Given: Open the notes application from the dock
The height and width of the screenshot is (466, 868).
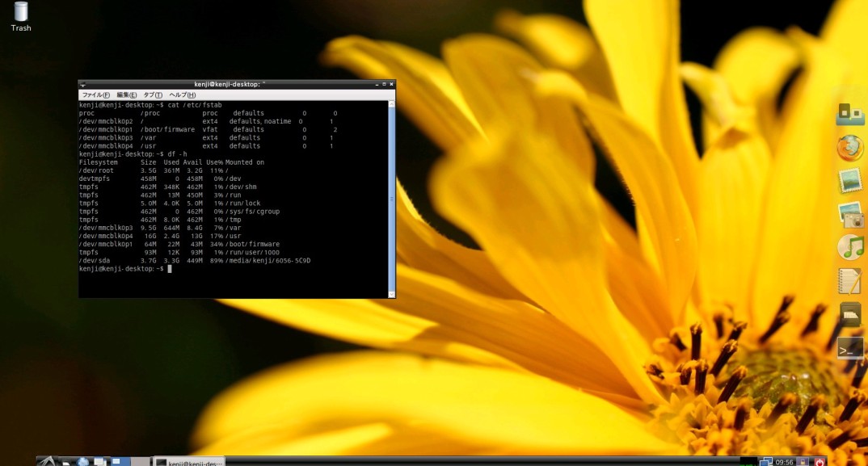Looking at the screenshot, I should pos(849,282).
